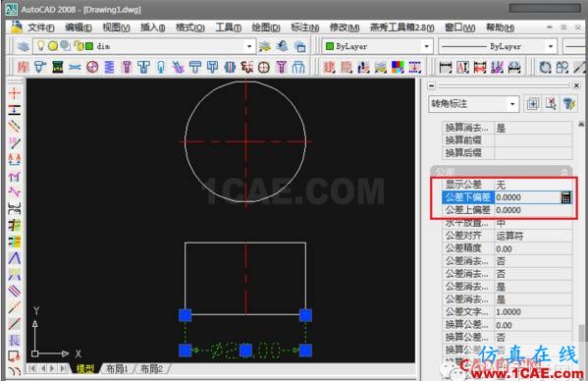Select the 模型 model tab
The height and width of the screenshot is (381, 588).
(85, 368)
